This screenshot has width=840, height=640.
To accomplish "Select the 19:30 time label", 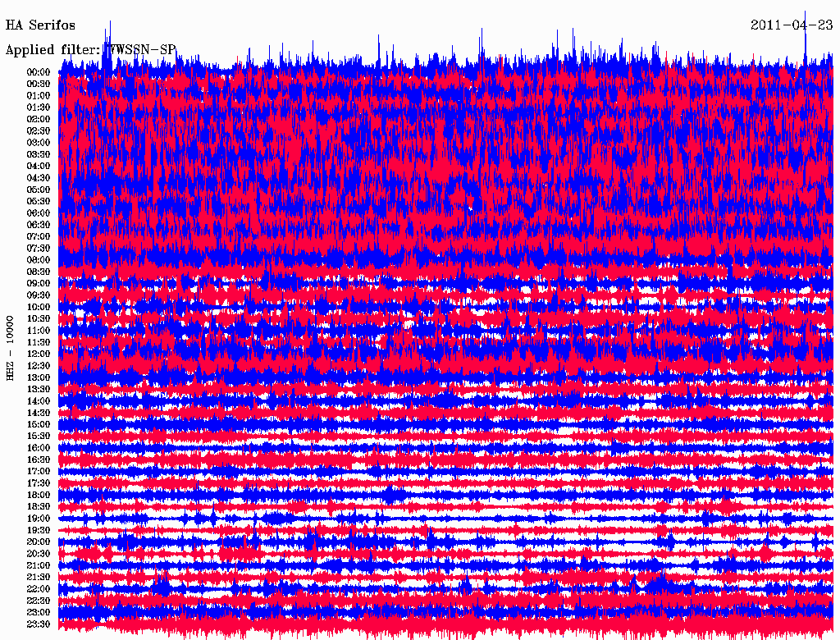I will (x=39, y=530).
